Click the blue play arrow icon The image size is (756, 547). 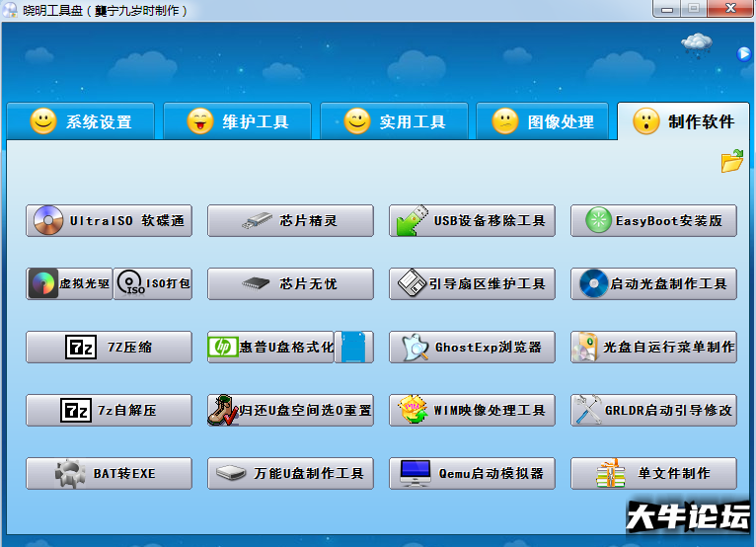[x=744, y=54]
